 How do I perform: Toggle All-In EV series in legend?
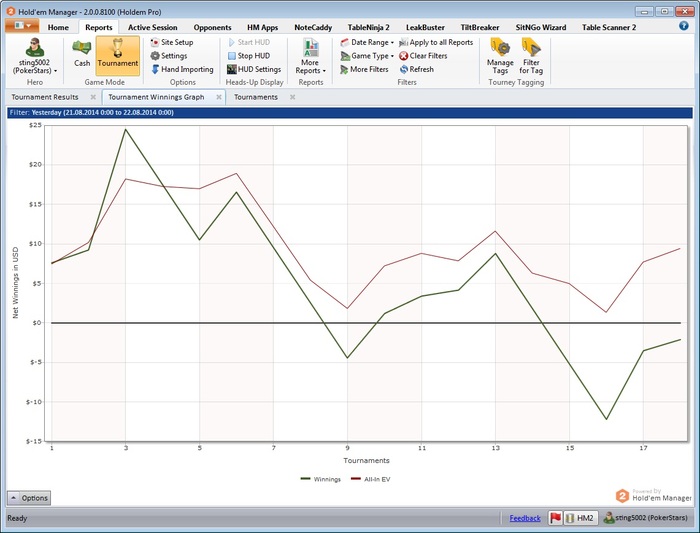[371, 479]
